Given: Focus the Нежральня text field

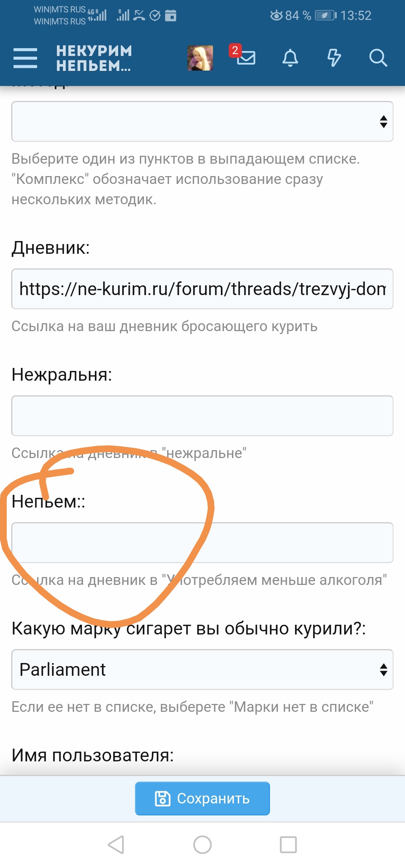Looking at the screenshot, I should pyautogui.click(x=202, y=416).
